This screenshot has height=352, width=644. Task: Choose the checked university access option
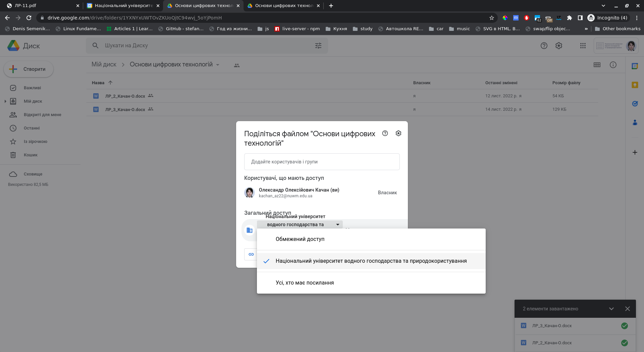[x=371, y=261]
